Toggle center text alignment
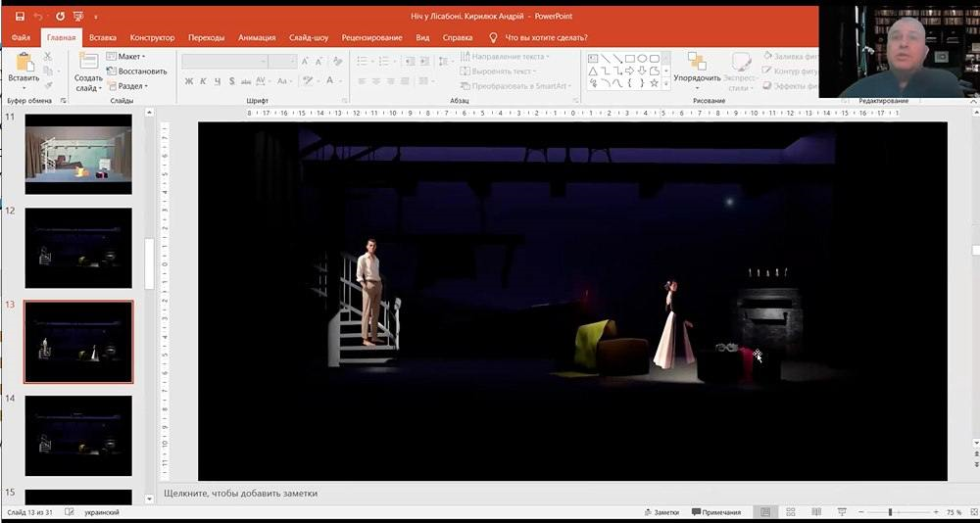Screen dimensions: 980x523 point(376,81)
